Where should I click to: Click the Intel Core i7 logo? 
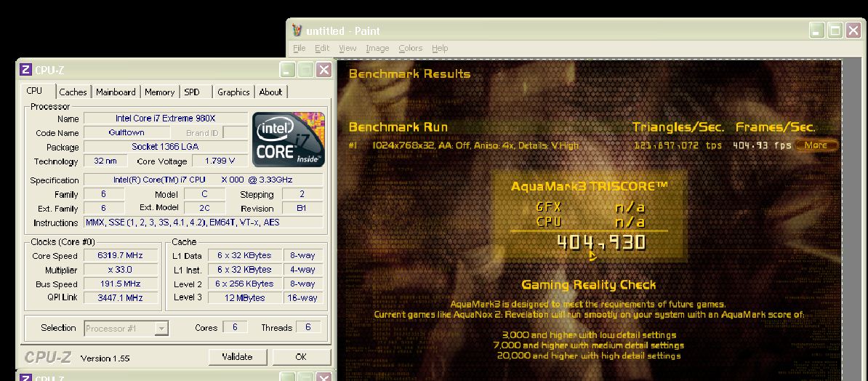click(289, 140)
